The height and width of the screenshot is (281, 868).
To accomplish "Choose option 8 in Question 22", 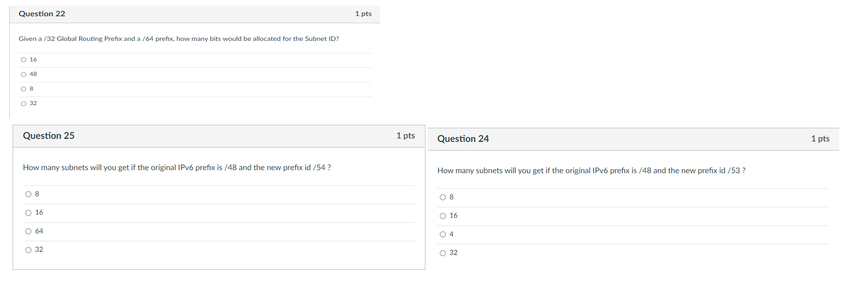I will point(23,89).
